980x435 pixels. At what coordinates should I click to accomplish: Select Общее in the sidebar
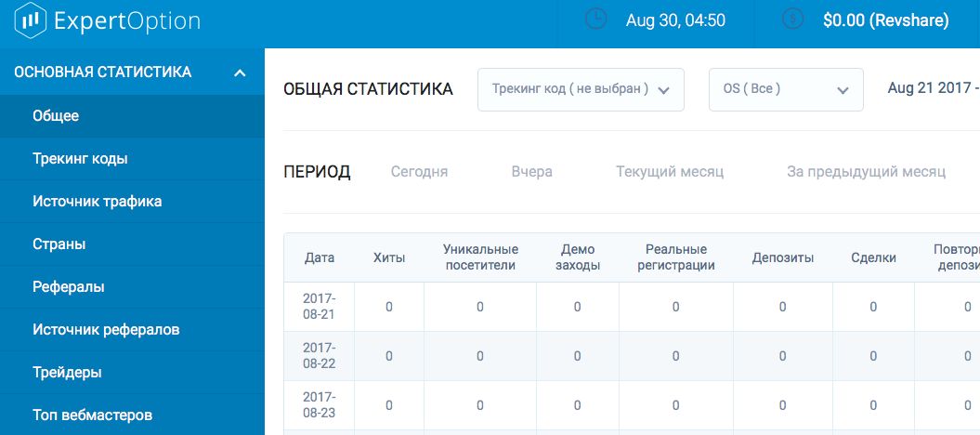click(x=132, y=115)
